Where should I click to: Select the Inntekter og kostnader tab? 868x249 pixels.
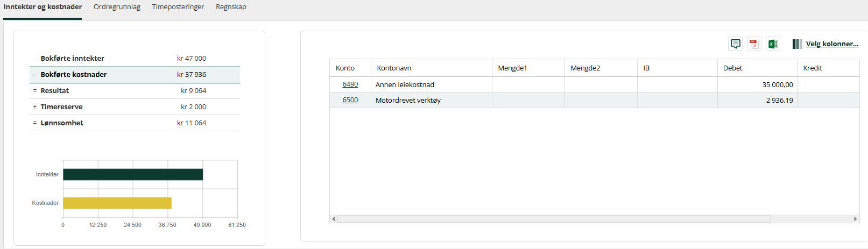coord(43,7)
